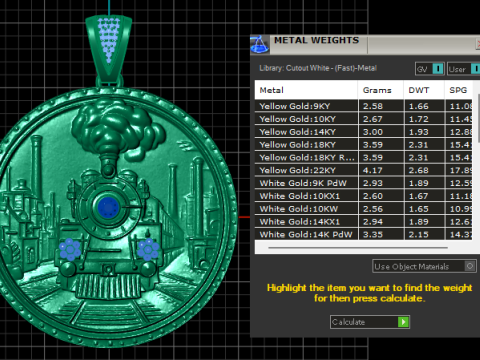Click the 2.93 grams value for 9K PdW
The image size is (480, 360).
coord(373,183)
